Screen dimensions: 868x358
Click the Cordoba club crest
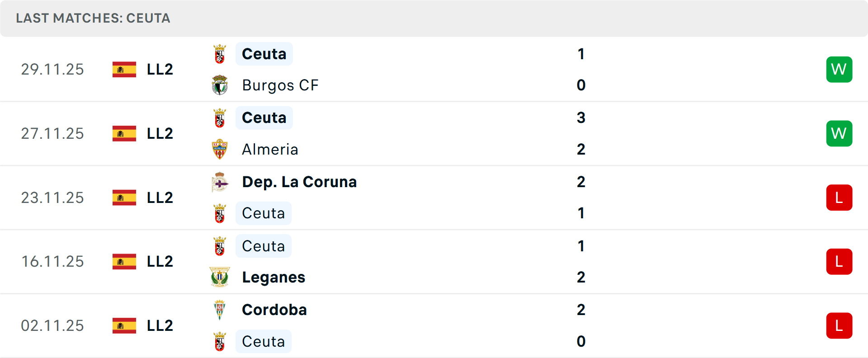click(220, 310)
